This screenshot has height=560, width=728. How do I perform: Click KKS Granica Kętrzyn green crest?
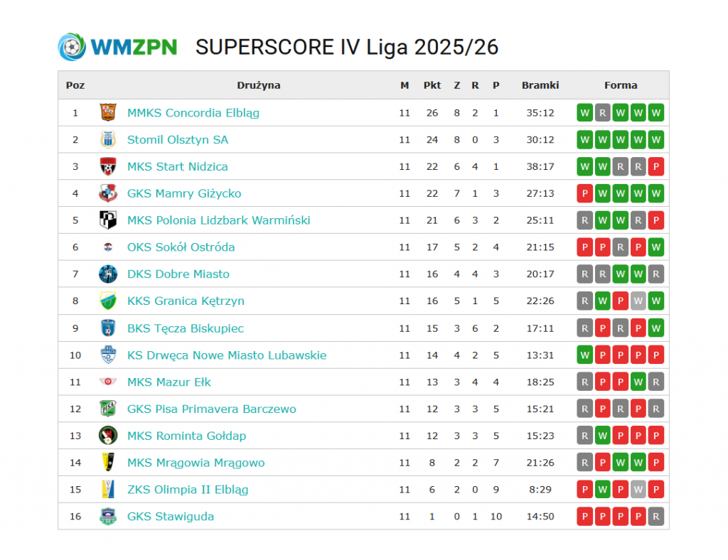[x=107, y=301]
